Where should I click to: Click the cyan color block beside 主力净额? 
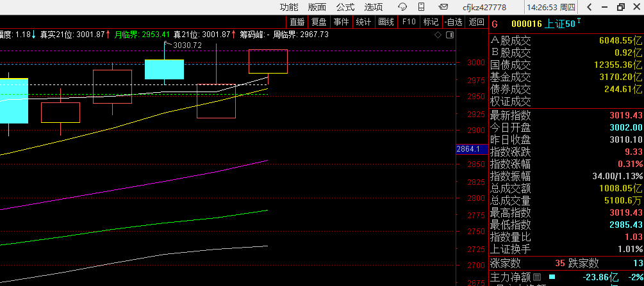point(552,277)
